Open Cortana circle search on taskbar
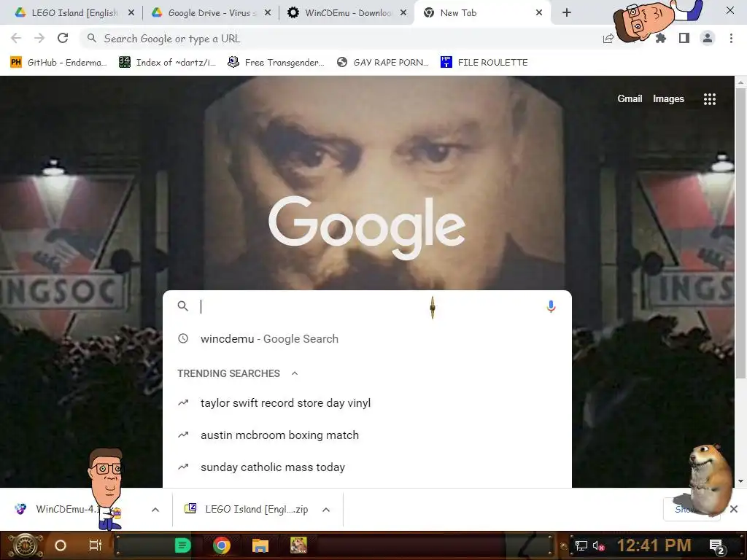This screenshot has width=747, height=560. pos(61,545)
